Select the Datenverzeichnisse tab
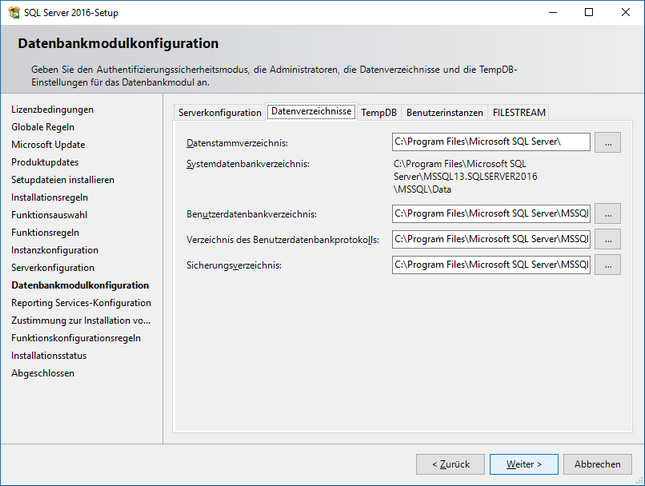This screenshot has width=645, height=486. (311, 111)
